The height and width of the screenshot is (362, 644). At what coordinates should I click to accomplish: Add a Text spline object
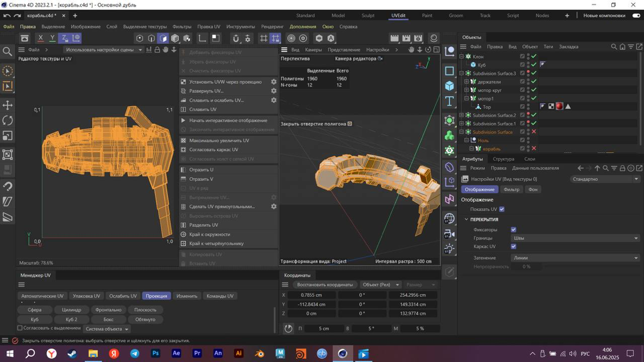pyautogui.click(x=450, y=101)
